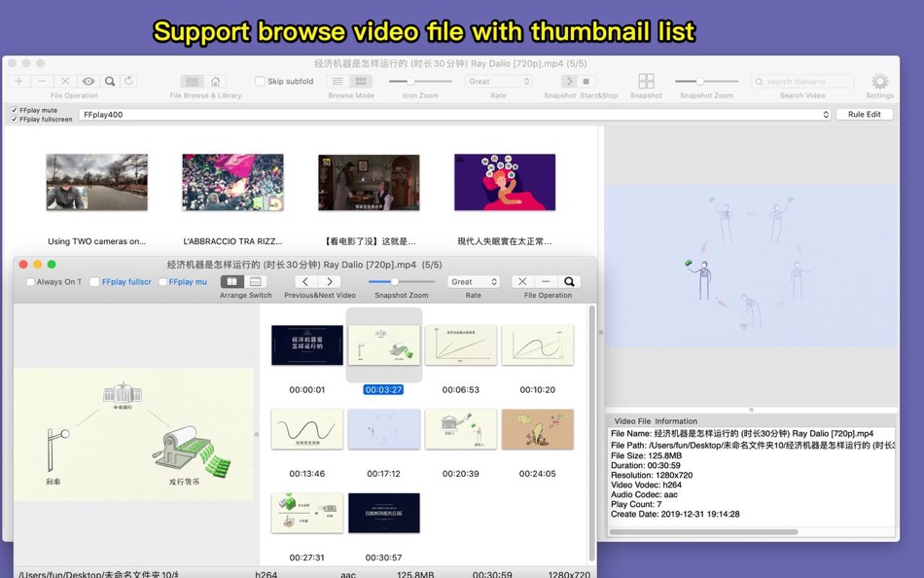924x578 pixels.
Task: Click the refresh circular arrow icon
Action: [129, 81]
